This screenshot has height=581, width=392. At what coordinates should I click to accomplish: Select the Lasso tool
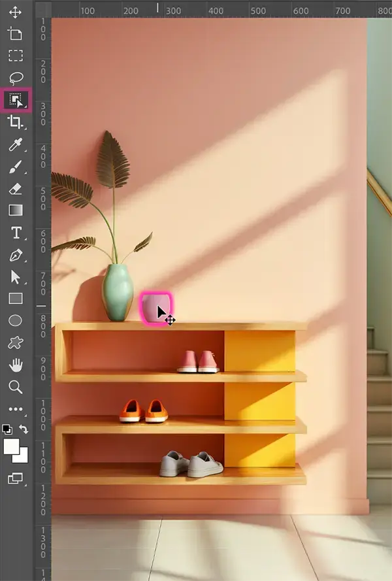pyautogui.click(x=16, y=78)
